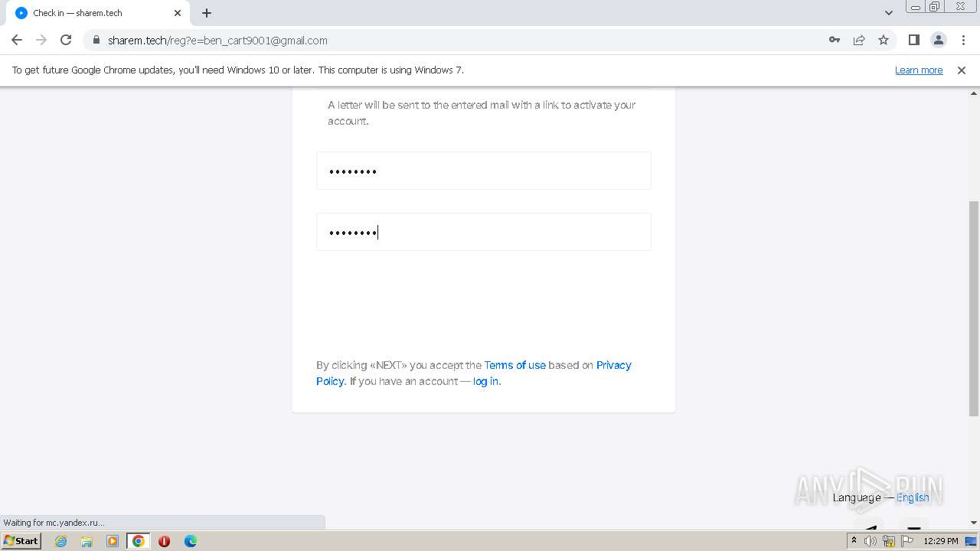Viewport: 980px width, 551px height.
Task: Close the Check in tab
Action: click(178, 13)
